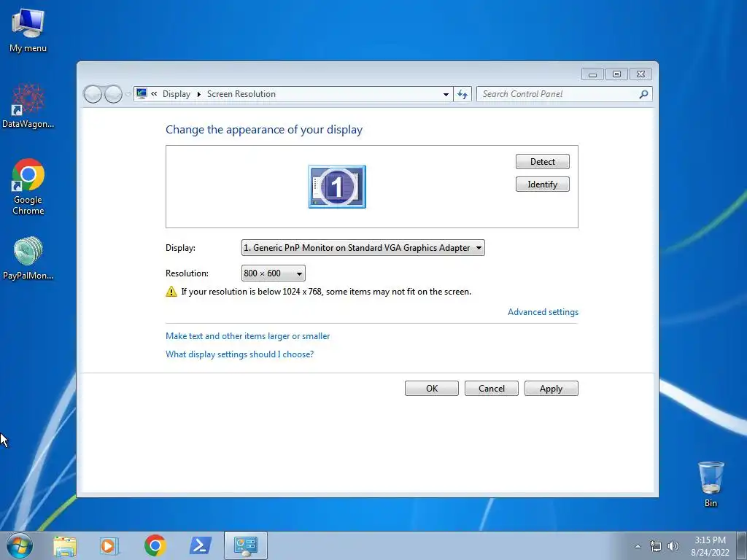
Task: Click the Apply button
Action: point(551,388)
